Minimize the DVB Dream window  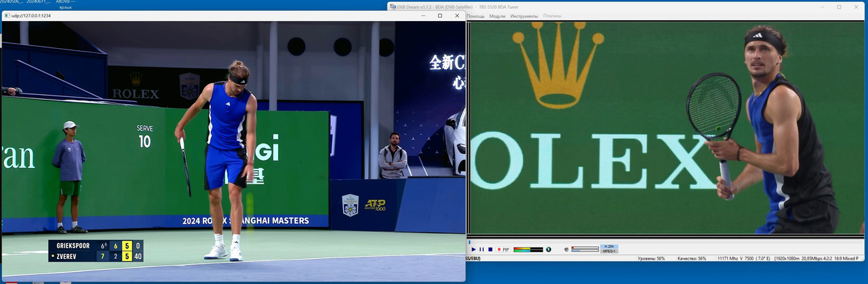click(x=821, y=7)
